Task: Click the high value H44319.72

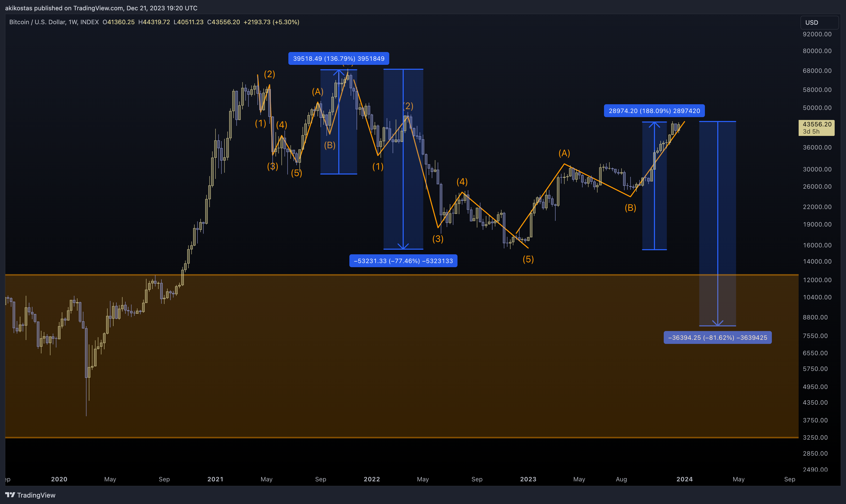Action: point(154,22)
